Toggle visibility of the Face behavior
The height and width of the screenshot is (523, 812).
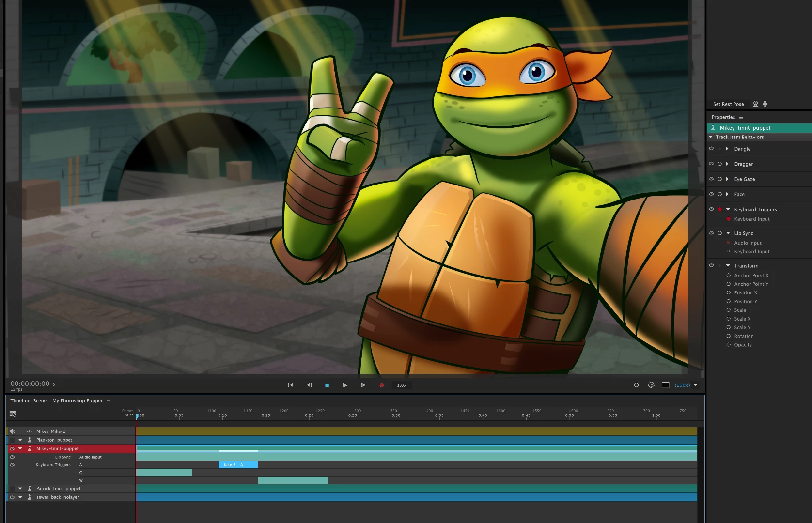[711, 194]
